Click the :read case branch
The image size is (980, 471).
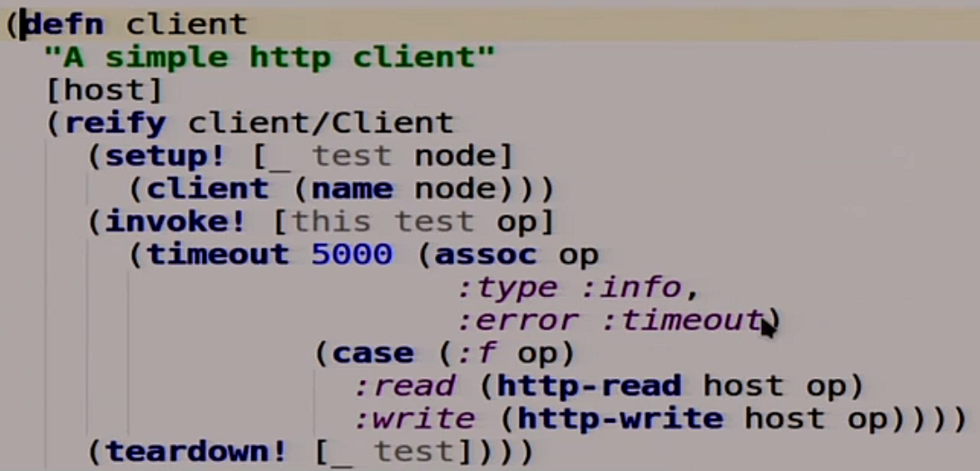point(404,386)
